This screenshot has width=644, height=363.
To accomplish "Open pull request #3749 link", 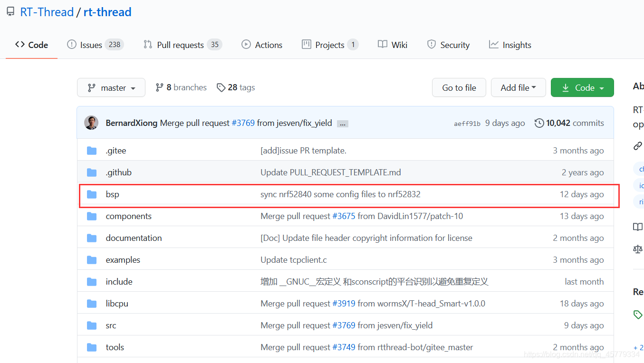I will point(344,347).
